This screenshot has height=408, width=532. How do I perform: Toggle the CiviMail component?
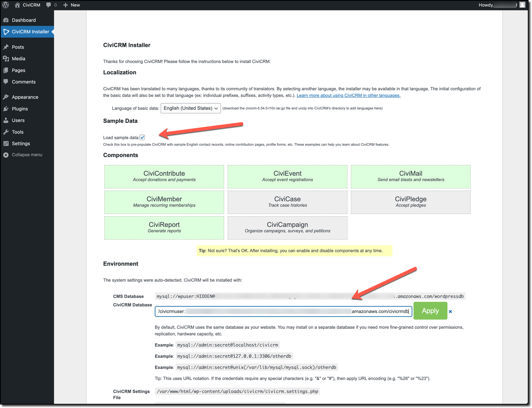[x=411, y=177]
